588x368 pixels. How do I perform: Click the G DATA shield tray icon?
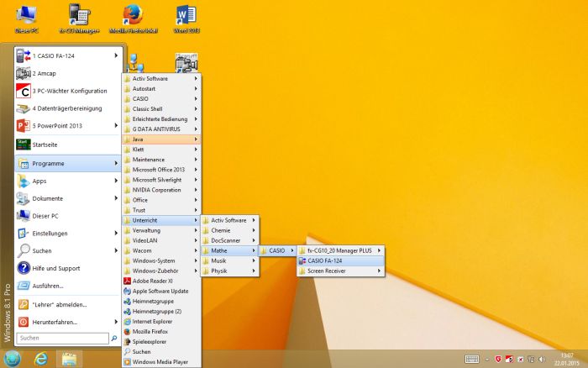coord(498,360)
